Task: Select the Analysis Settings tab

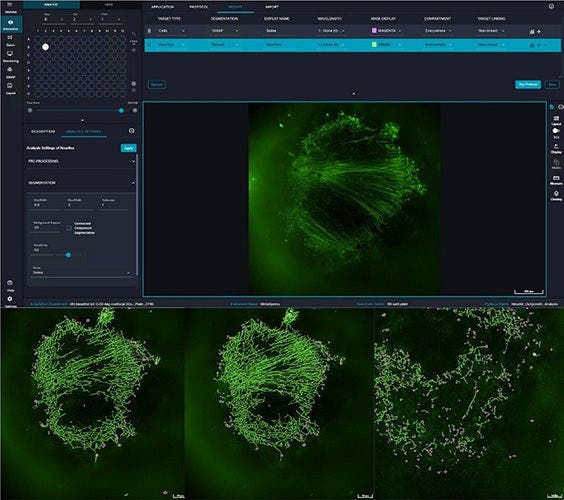Action: tap(84, 132)
